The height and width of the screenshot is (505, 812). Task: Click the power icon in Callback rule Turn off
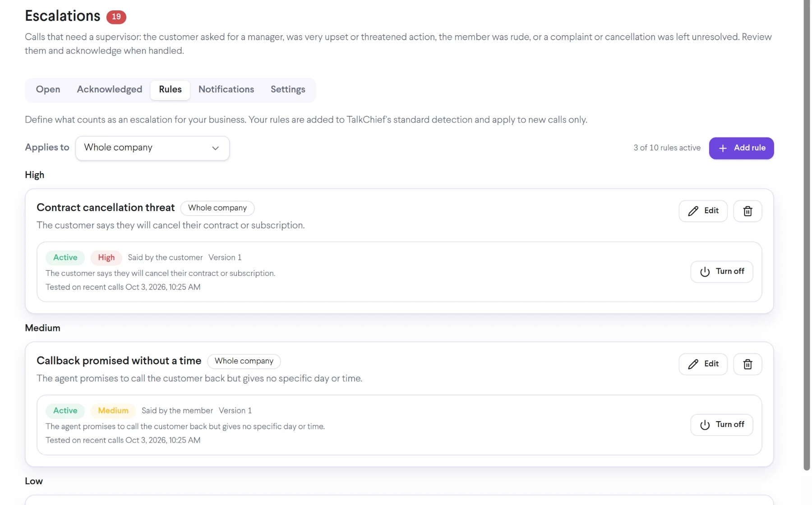tap(705, 425)
